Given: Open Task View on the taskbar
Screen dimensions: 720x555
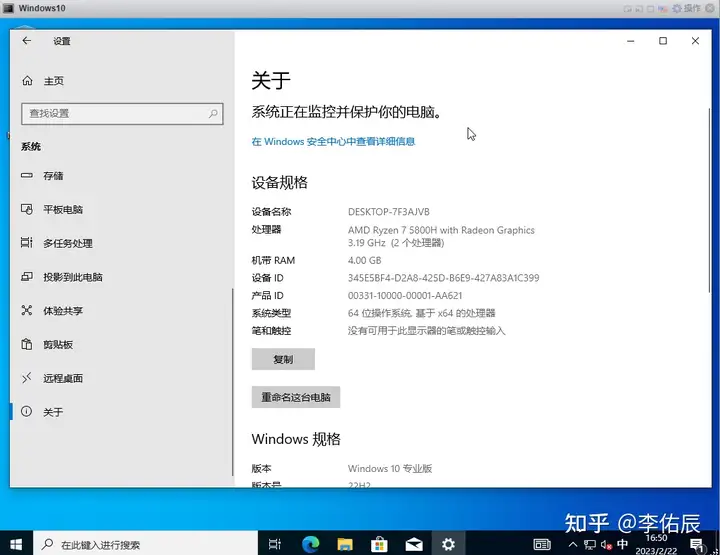Looking at the screenshot, I should [x=275, y=544].
